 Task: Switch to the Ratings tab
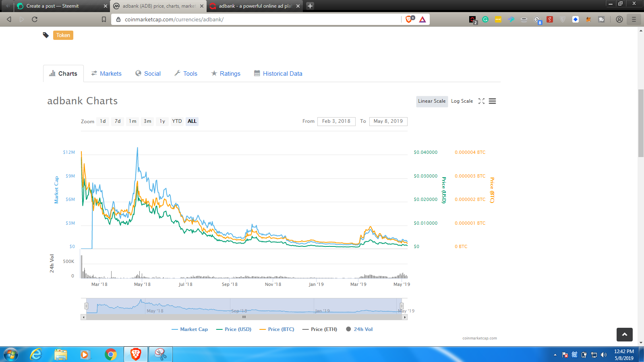(226, 74)
